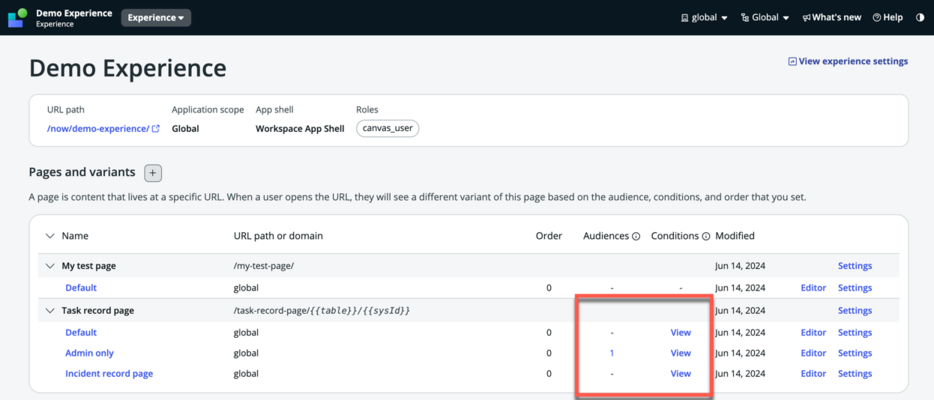Add a new page with plus button
This screenshot has width=934, height=400.
[x=153, y=173]
